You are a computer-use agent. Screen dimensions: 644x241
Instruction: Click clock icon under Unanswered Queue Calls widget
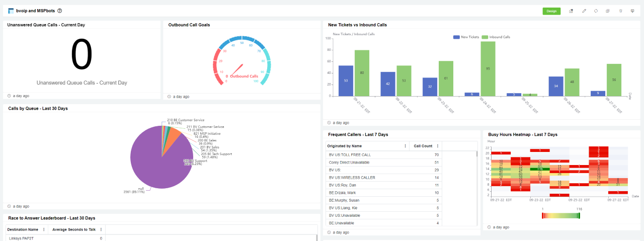pos(10,96)
